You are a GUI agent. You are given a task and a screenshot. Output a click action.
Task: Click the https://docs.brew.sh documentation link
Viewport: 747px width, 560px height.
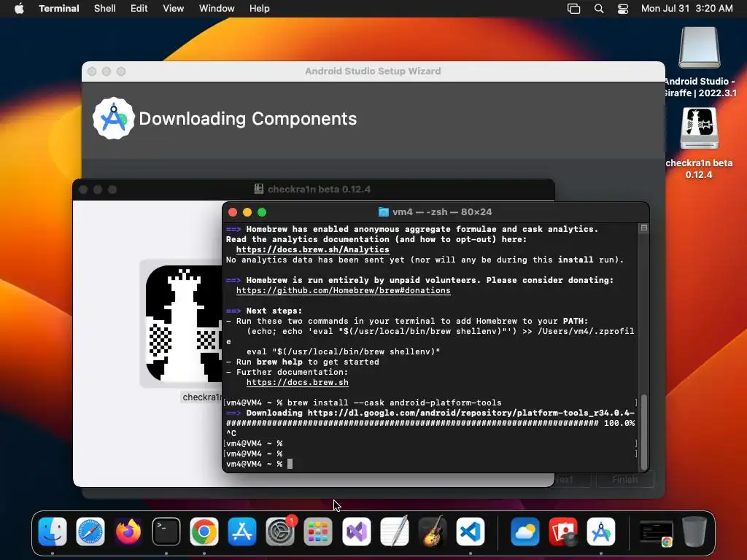(x=298, y=382)
